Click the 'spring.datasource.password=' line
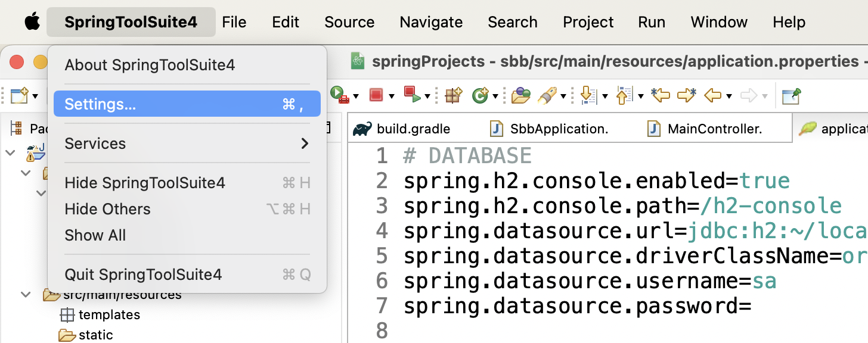 [x=577, y=306]
